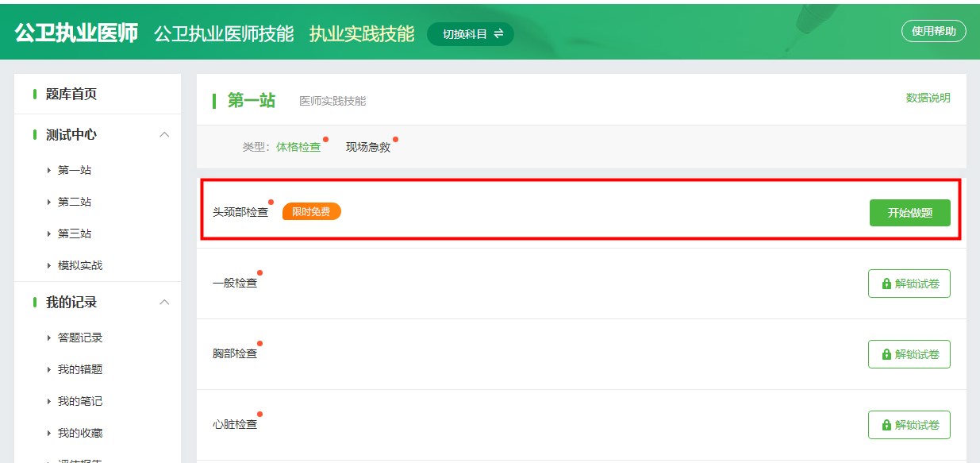This screenshot has width=980, height=463.
Task: Open 我的错题 in sidebar
Action: point(79,369)
